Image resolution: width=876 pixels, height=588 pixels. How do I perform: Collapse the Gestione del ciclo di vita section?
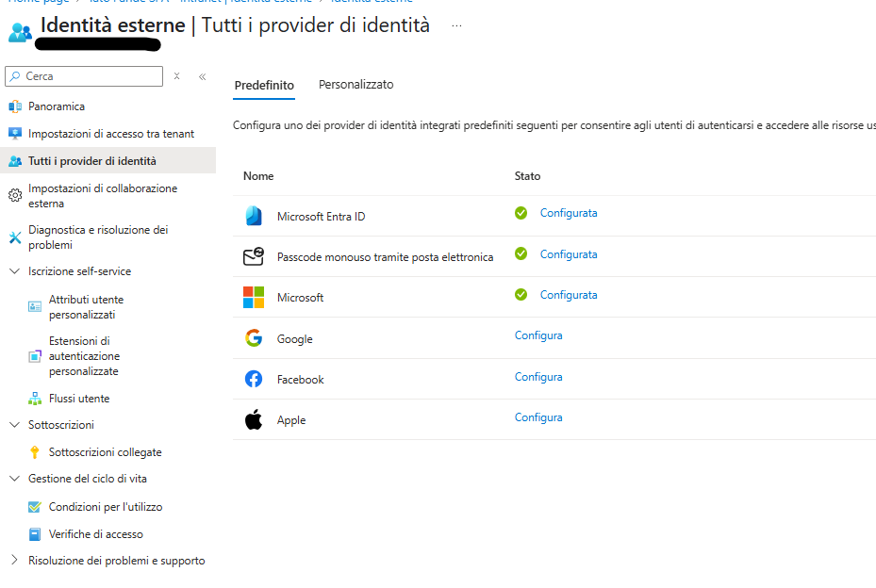click(x=15, y=479)
